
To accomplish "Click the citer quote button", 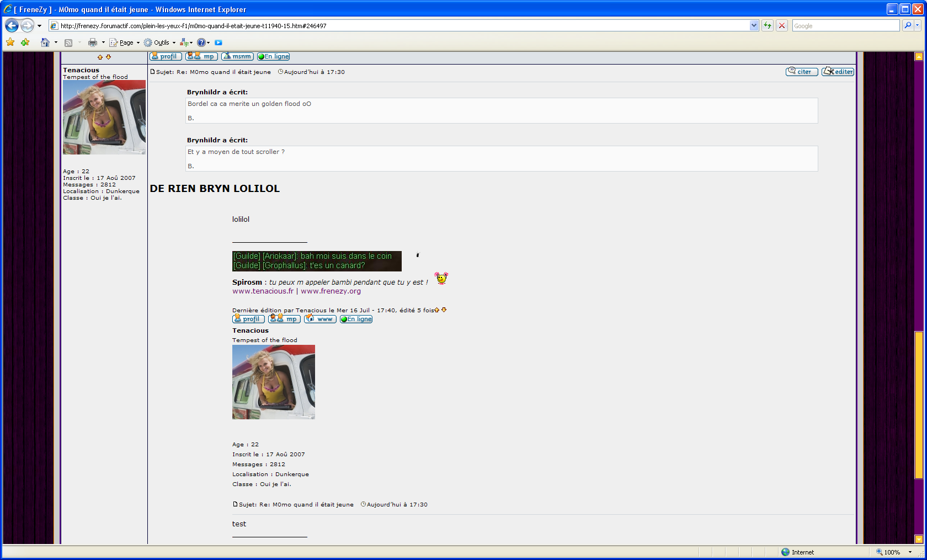I will (x=802, y=72).
